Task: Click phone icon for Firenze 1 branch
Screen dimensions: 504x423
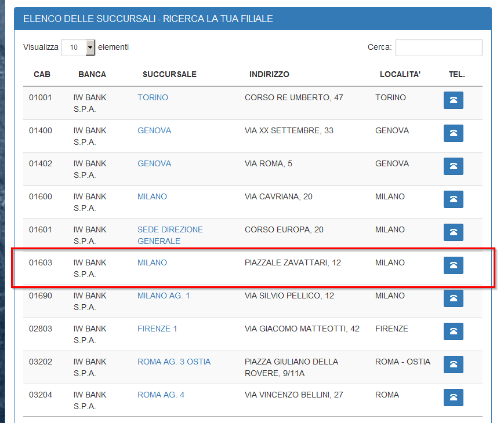Action: pyautogui.click(x=453, y=331)
